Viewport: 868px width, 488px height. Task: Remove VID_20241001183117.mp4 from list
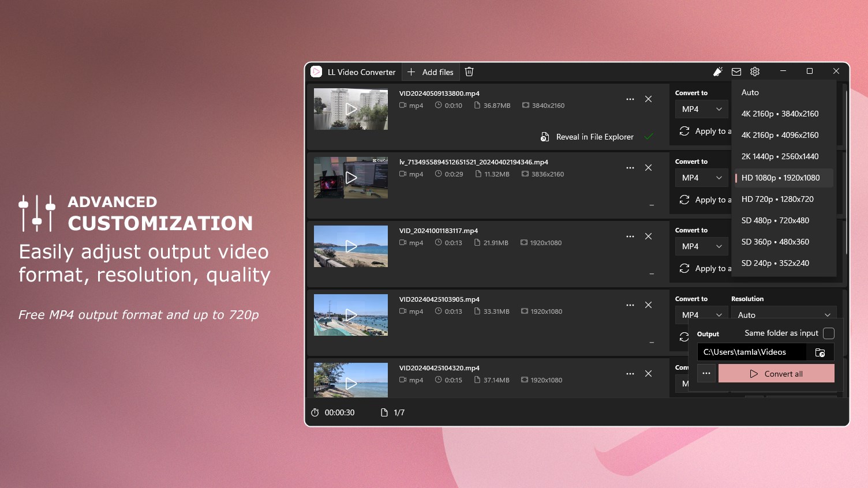pos(649,237)
